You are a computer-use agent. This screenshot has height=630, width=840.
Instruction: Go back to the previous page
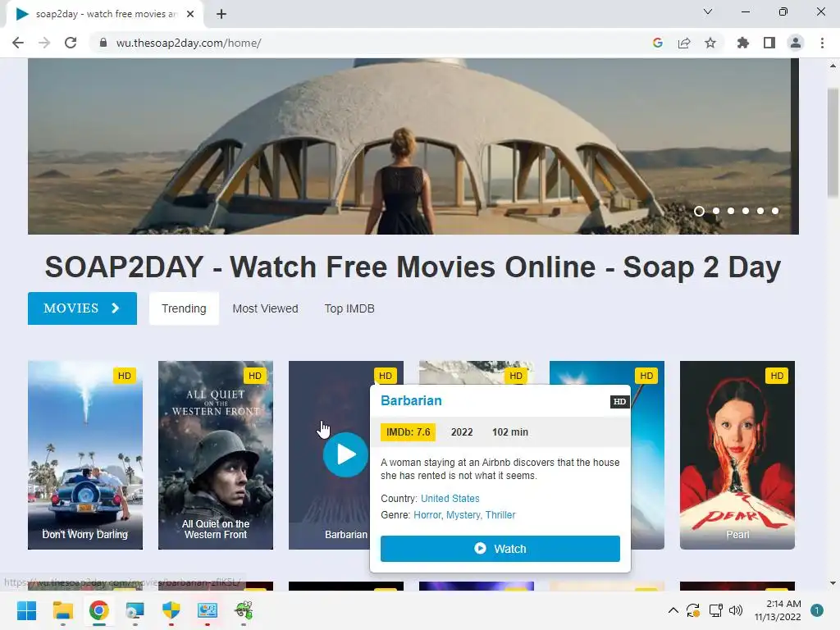(x=18, y=43)
